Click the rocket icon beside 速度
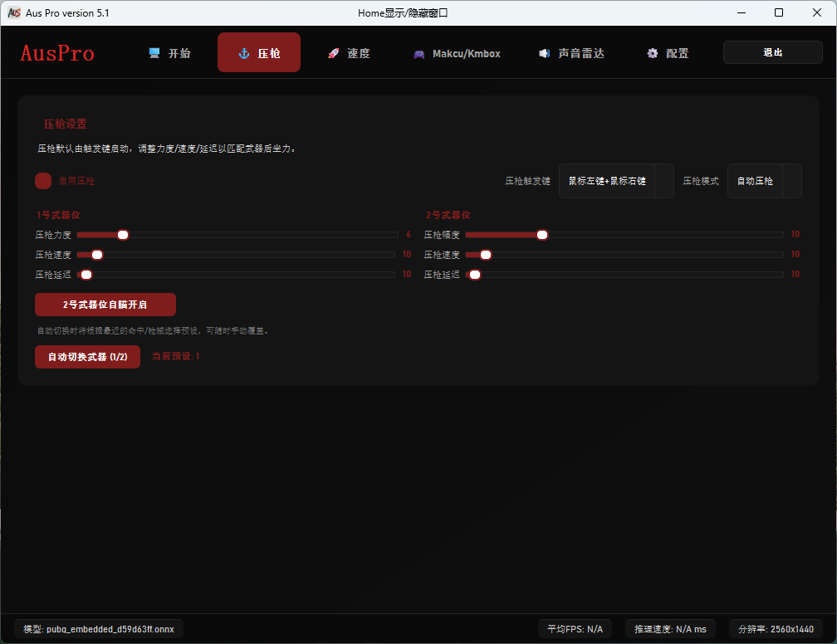 (x=333, y=53)
